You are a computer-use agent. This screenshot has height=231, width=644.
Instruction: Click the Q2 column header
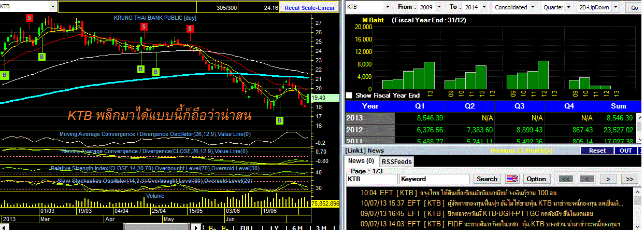tap(469, 106)
